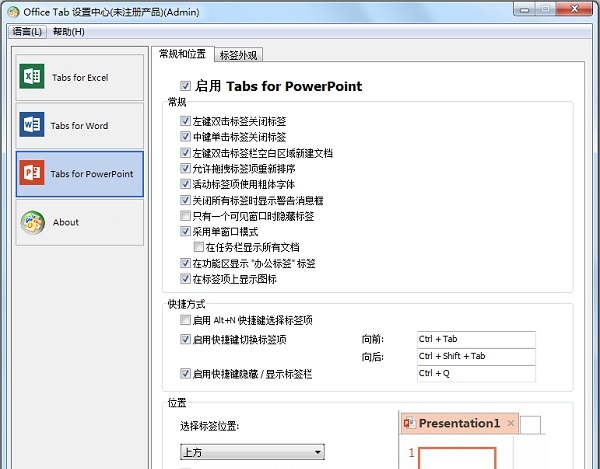Toggle 左键双击标签关闭标签 checkbox
The width and height of the screenshot is (600, 469).
186,121
